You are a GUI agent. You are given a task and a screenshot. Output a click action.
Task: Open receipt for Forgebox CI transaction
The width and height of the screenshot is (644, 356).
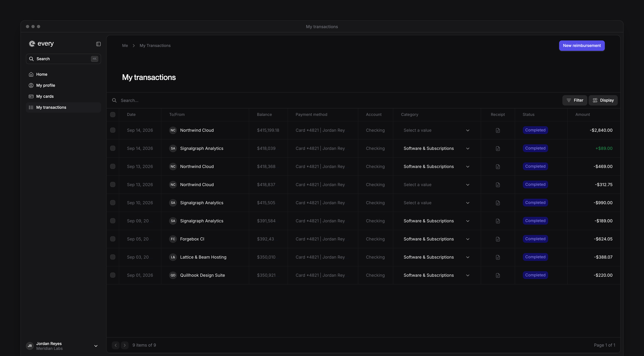(x=498, y=239)
